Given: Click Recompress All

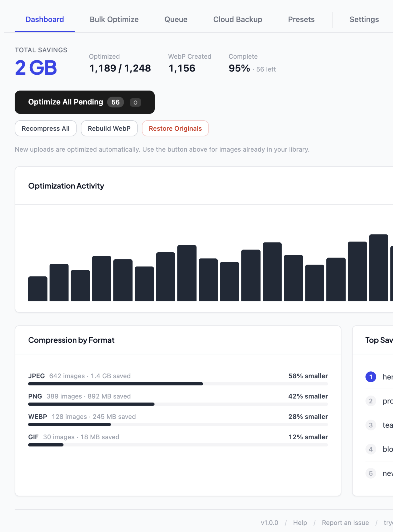Looking at the screenshot, I should tap(45, 129).
